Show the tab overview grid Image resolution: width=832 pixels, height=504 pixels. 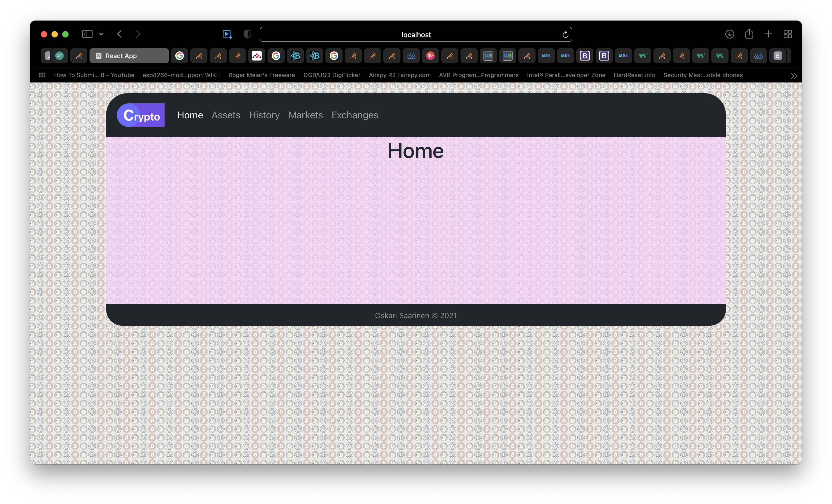[788, 34]
